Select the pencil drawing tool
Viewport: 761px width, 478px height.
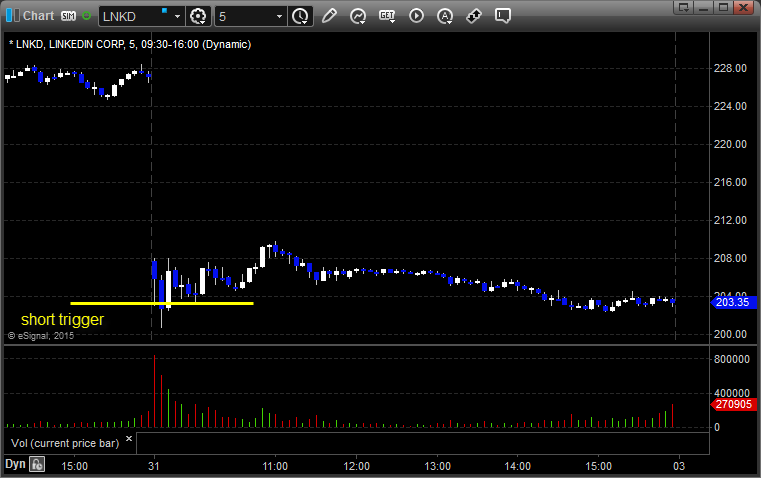(x=329, y=16)
